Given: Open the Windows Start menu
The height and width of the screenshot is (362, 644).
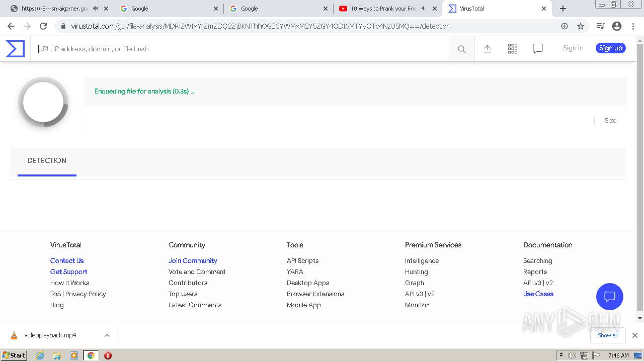Looking at the screenshot, I should pyautogui.click(x=14, y=355).
